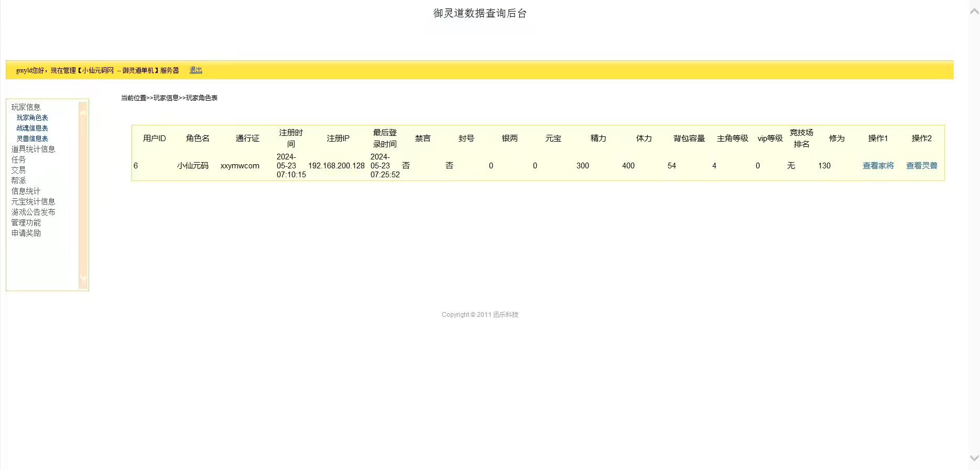
Task: Click the 角色名 column header
Action: [x=198, y=138]
